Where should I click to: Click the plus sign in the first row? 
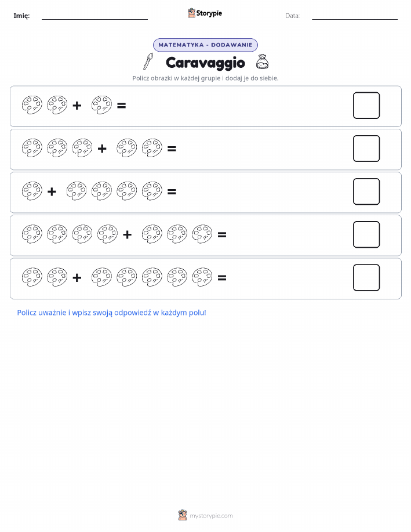point(77,106)
